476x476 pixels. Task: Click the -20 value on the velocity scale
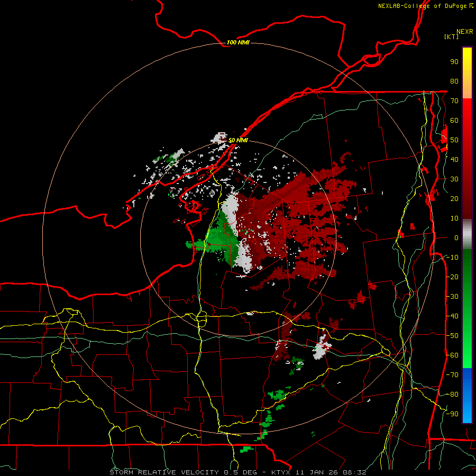452,277
